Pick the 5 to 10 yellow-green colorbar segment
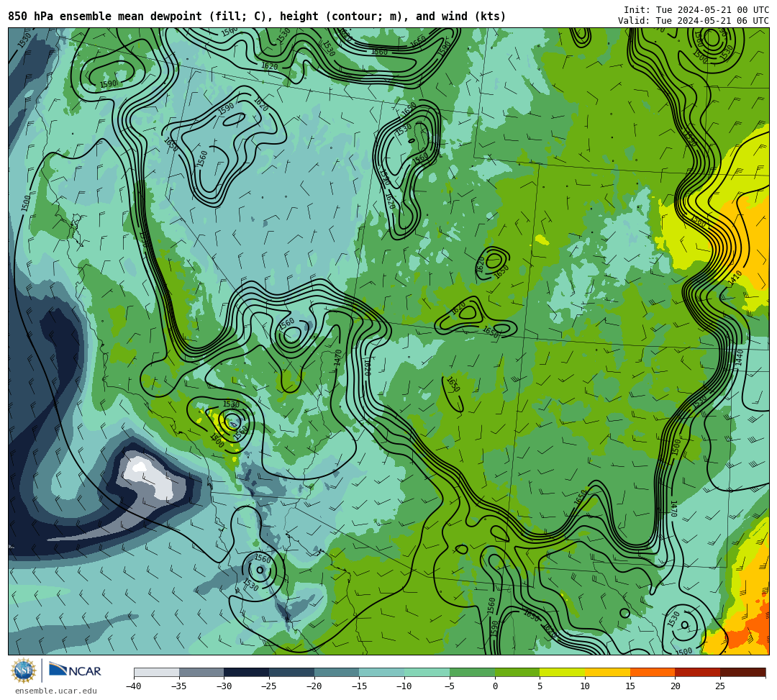Viewport: 777px width, 700px height. point(563,672)
